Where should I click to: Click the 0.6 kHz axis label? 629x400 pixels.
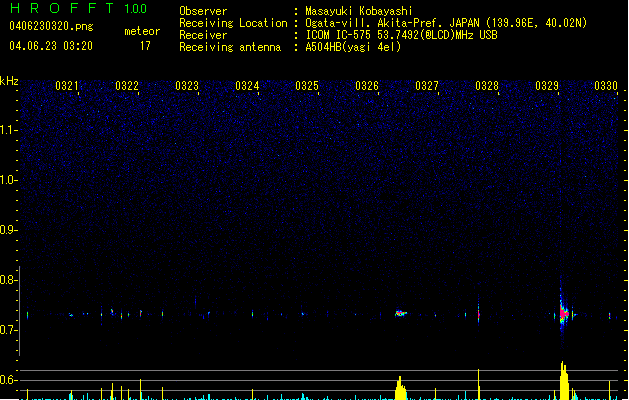[x=8, y=380]
